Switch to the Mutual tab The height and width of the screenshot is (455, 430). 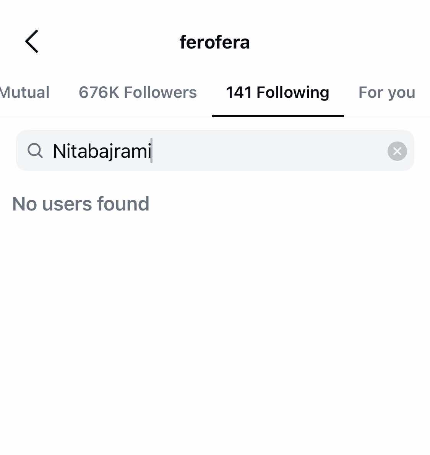25,92
